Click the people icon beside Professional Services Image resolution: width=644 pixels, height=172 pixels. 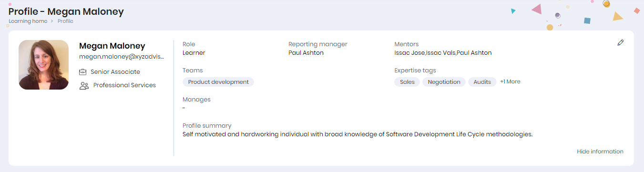click(x=84, y=86)
